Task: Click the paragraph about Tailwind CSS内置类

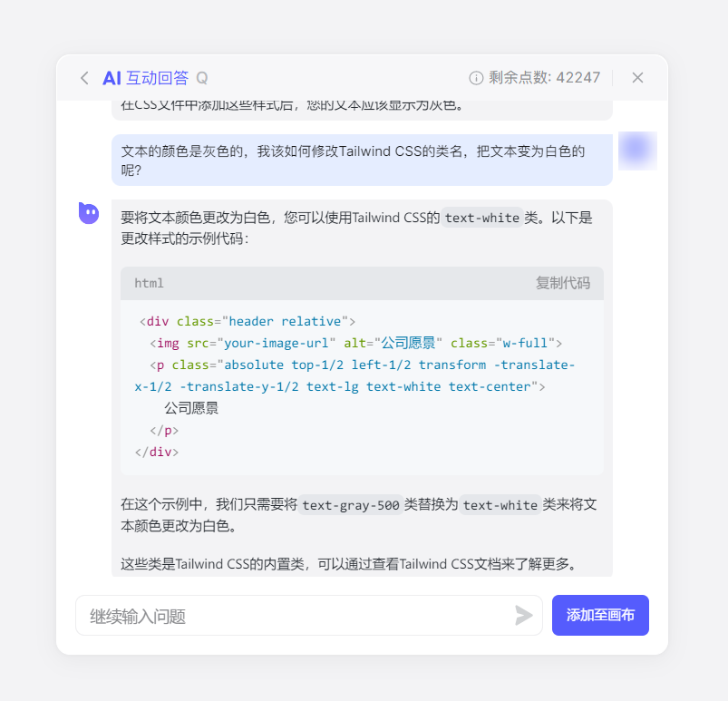Action: 349,564
